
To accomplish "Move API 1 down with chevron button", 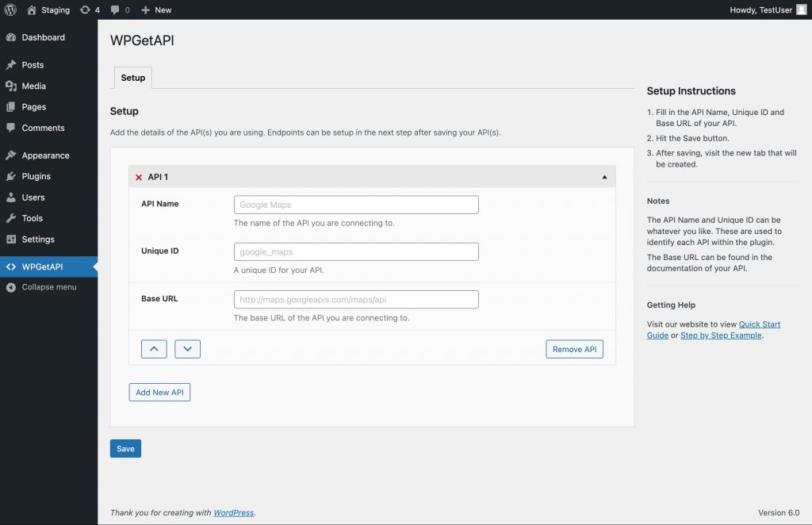I will click(187, 349).
